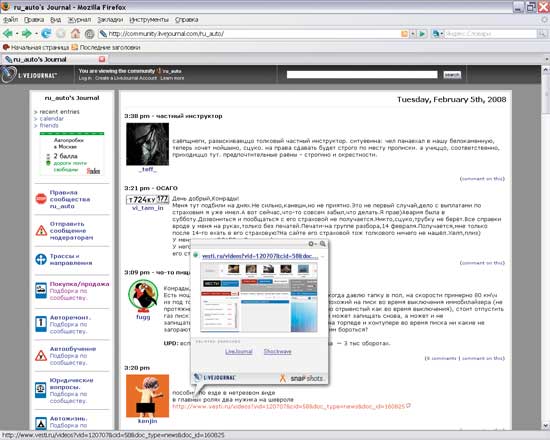Open the Вид menu
Viewport: 550px width, 440px height.
[55, 20]
